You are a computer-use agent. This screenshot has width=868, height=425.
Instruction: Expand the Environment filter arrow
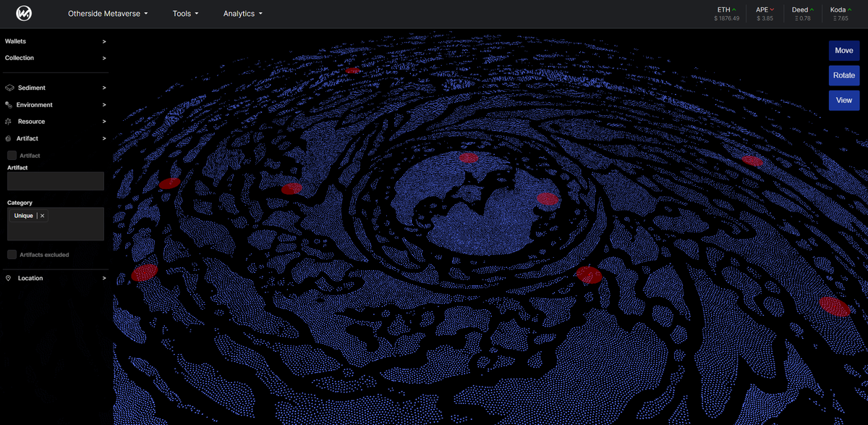(104, 105)
